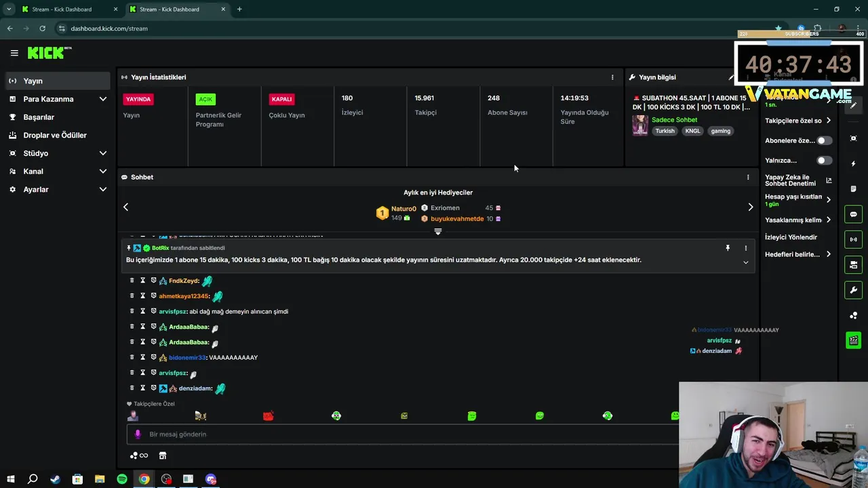Image resolution: width=868 pixels, height=488 pixels.
Task: Open Steam from the Windows taskbar
Action: [55, 479]
